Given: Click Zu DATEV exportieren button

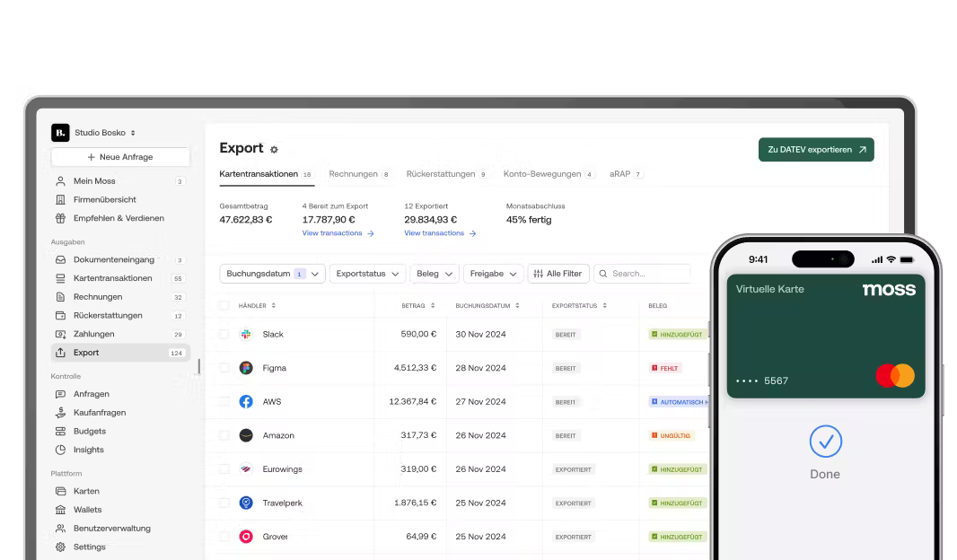Looking at the screenshot, I should point(816,150).
